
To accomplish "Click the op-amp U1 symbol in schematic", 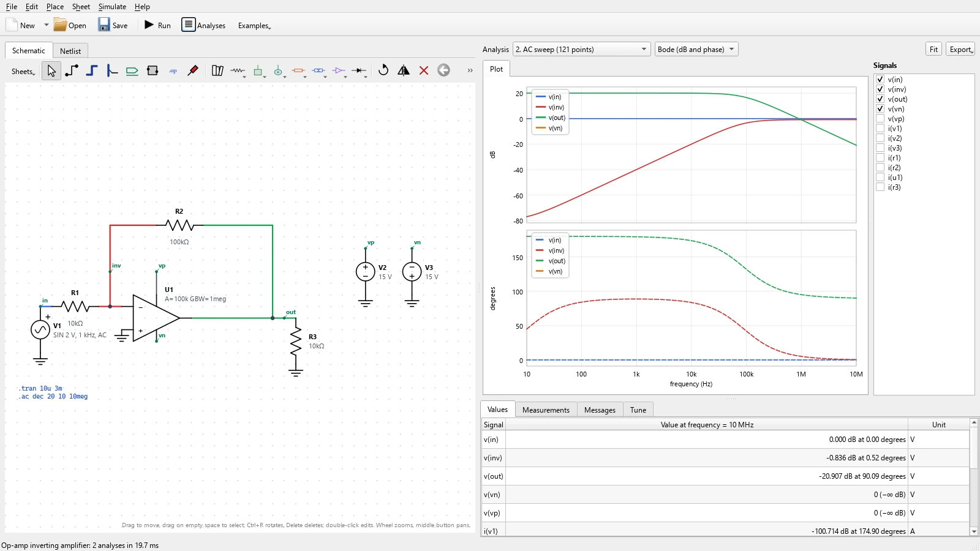I will coord(156,318).
